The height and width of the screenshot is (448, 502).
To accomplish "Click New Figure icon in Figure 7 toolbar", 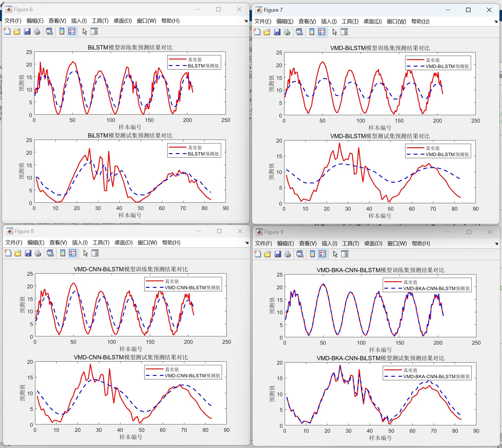I will click(x=257, y=32).
